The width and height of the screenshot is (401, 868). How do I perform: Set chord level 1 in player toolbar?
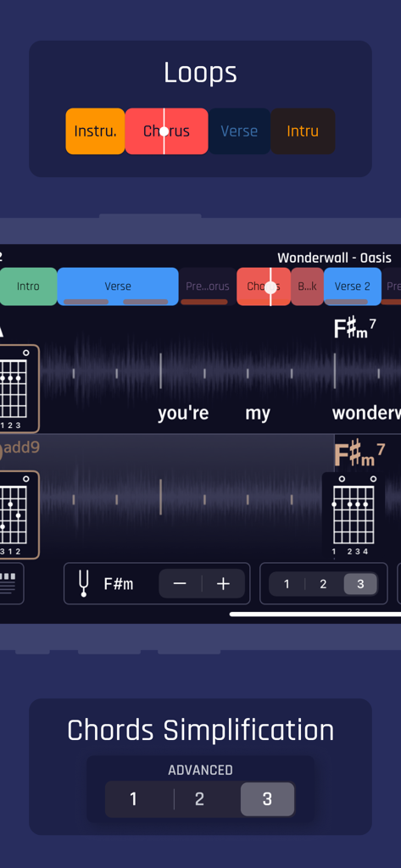[287, 584]
